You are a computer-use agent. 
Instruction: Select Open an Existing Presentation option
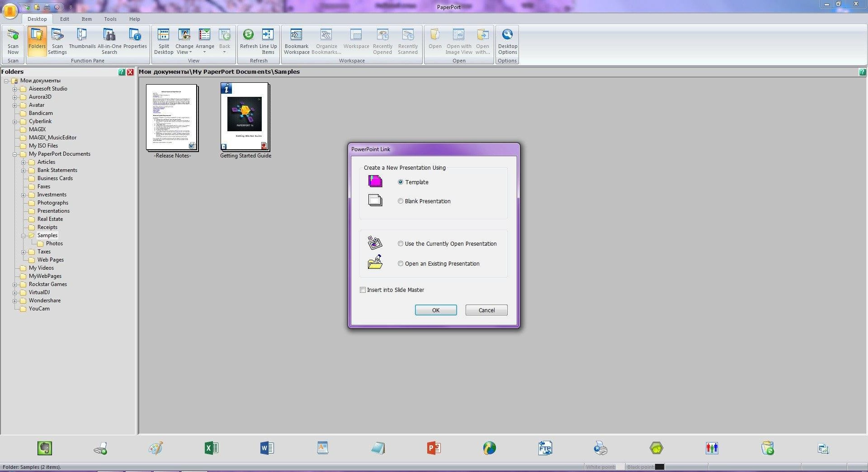coord(401,263)
